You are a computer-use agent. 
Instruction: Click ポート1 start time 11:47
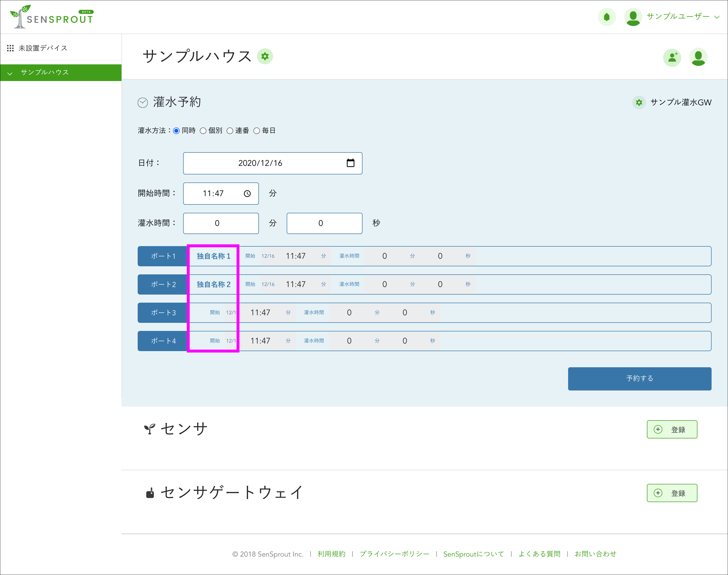pyautogui.click(x=296, y=256)
